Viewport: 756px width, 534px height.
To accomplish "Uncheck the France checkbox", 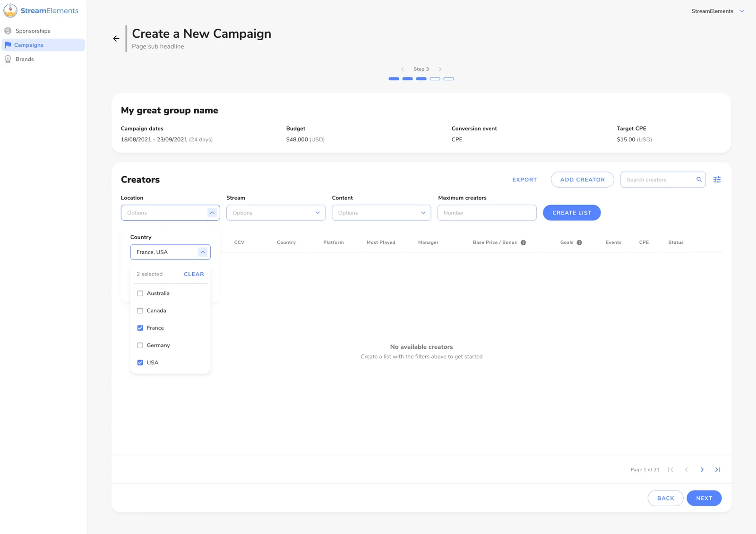I will point(140,328).
